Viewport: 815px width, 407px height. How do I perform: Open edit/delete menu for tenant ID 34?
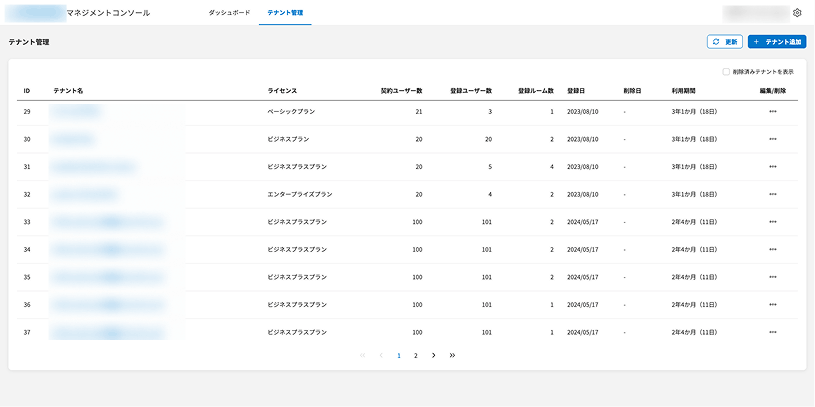tap(772, 250)
